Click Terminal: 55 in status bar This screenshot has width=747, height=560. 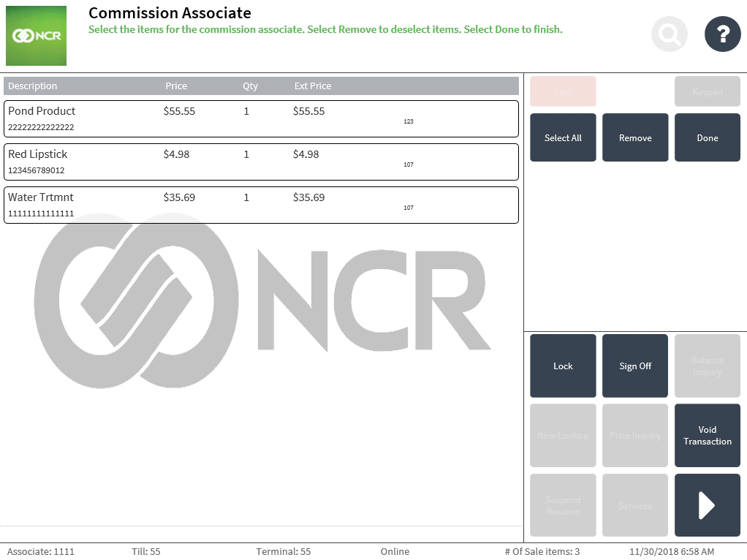tap(283, 551)
